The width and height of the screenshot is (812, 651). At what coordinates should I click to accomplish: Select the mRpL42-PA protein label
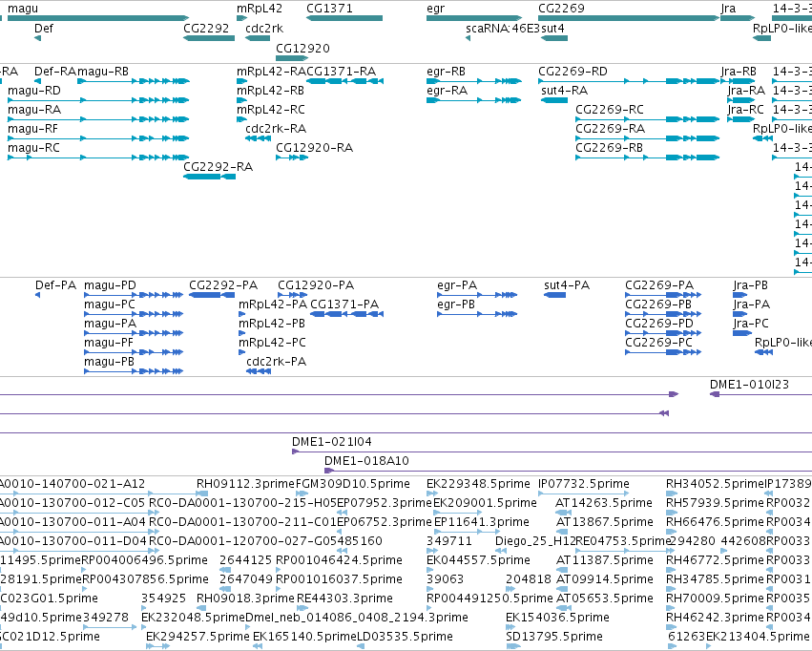point(273,304)
